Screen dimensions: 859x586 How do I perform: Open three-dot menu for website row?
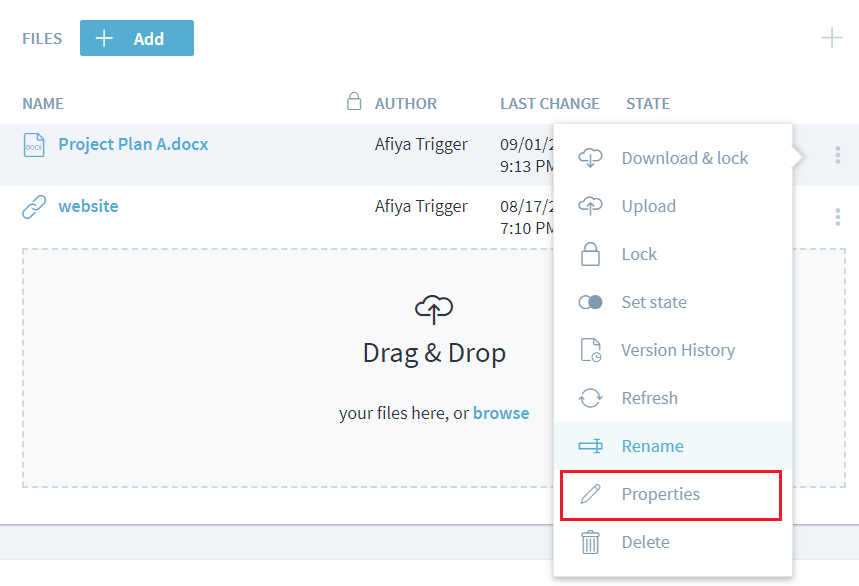click(837, 217)
